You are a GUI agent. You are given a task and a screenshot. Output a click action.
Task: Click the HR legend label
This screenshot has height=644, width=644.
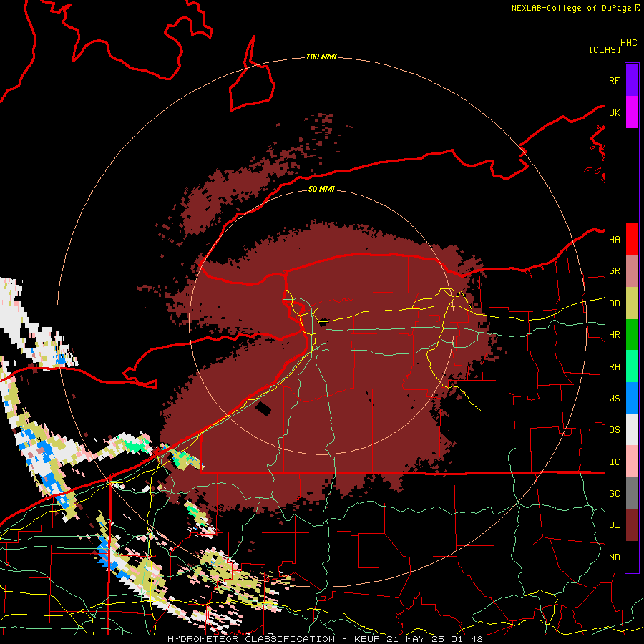click(614, 335)
